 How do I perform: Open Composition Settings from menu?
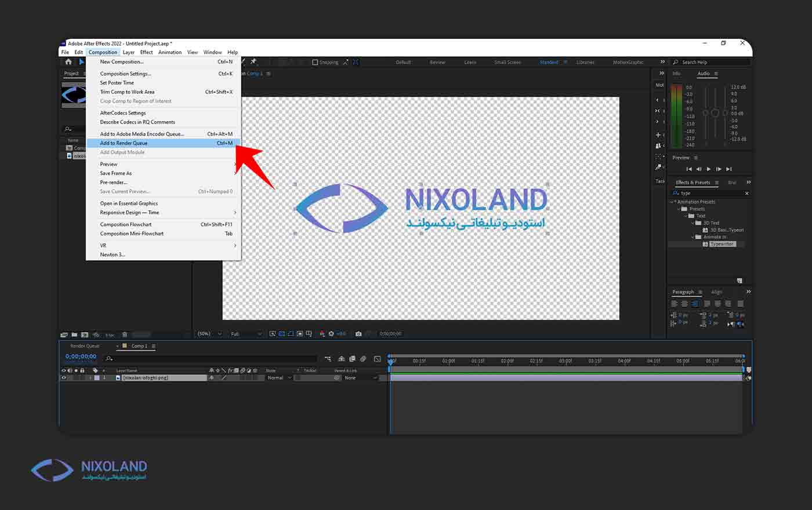tap(163, 74)
